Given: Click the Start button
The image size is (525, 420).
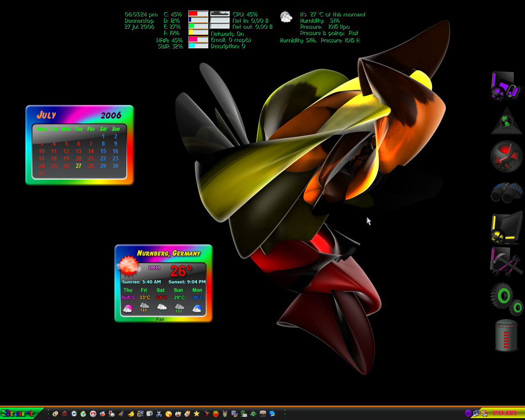Looking at the screenshot, I should coord(21,413).
